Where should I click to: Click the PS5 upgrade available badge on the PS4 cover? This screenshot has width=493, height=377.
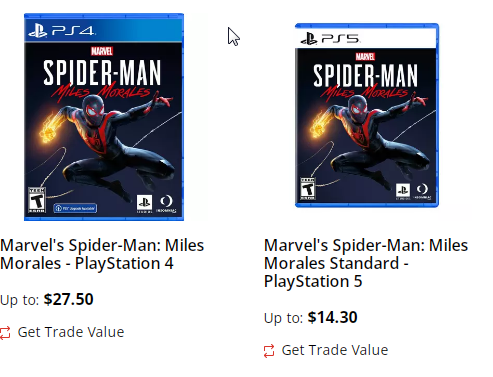click(75, 208)
